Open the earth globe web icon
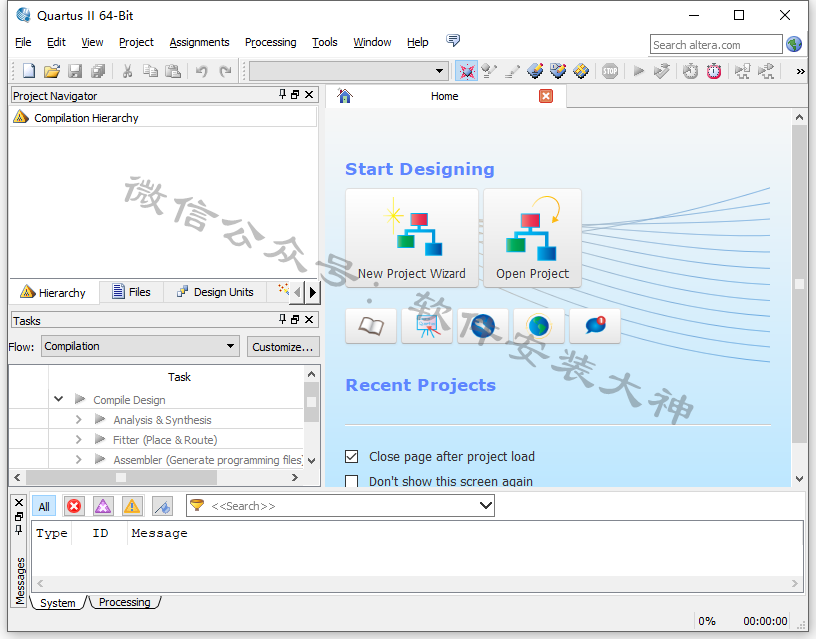816x639 pixels. 539,326
